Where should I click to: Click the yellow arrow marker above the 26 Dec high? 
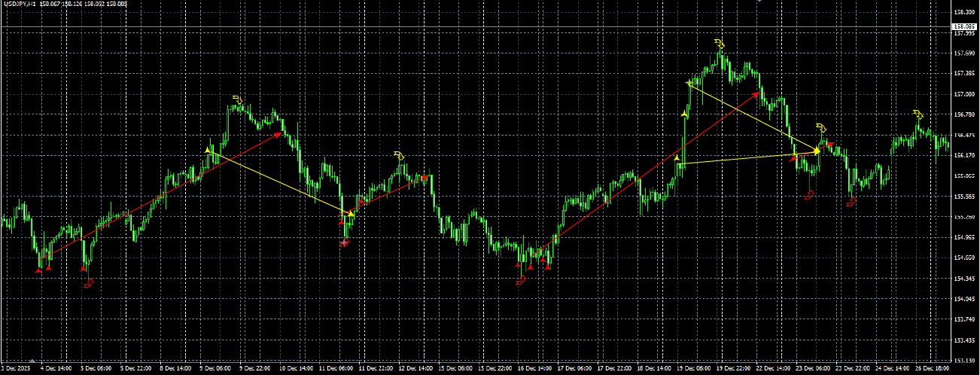point(918,114)
